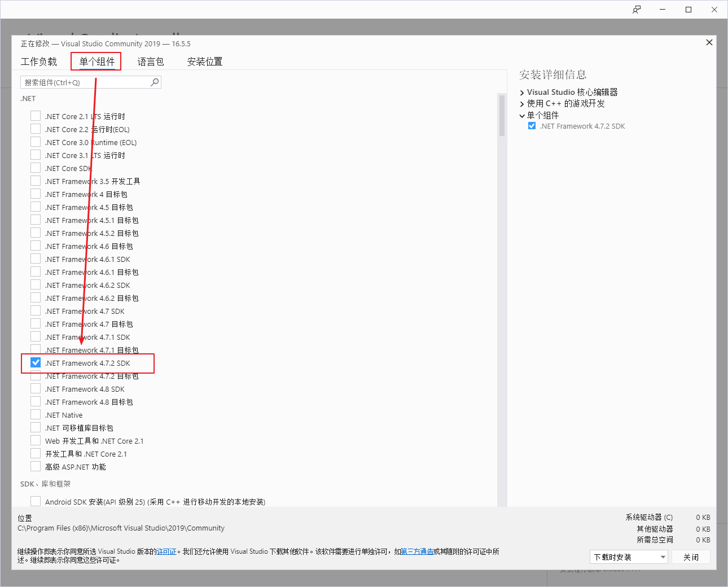This screenshot has height=587, width=728.
Task: Switch to the Individual components tab
Action: point(97,62)
